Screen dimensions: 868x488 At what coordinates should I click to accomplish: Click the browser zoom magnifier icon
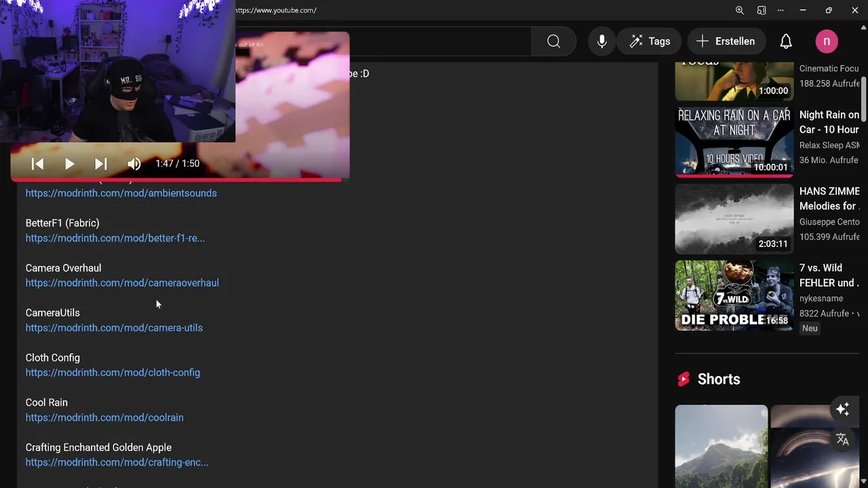tap(740, 10)
